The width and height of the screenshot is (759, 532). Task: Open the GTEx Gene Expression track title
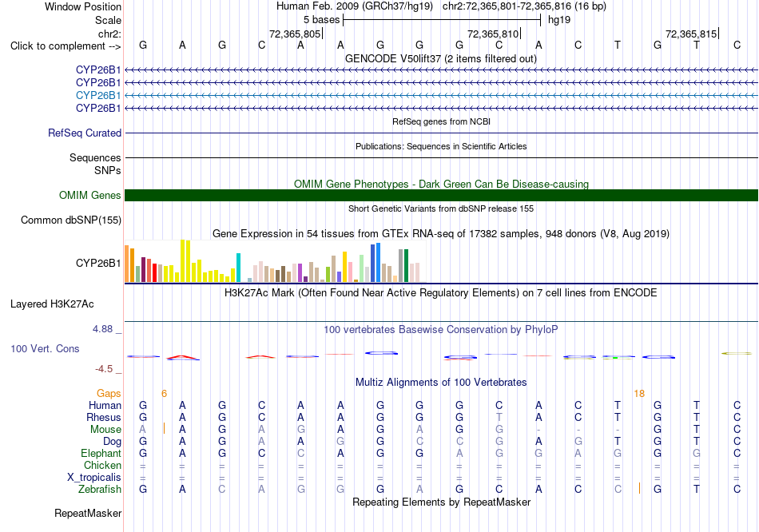(x=441, y=234)
